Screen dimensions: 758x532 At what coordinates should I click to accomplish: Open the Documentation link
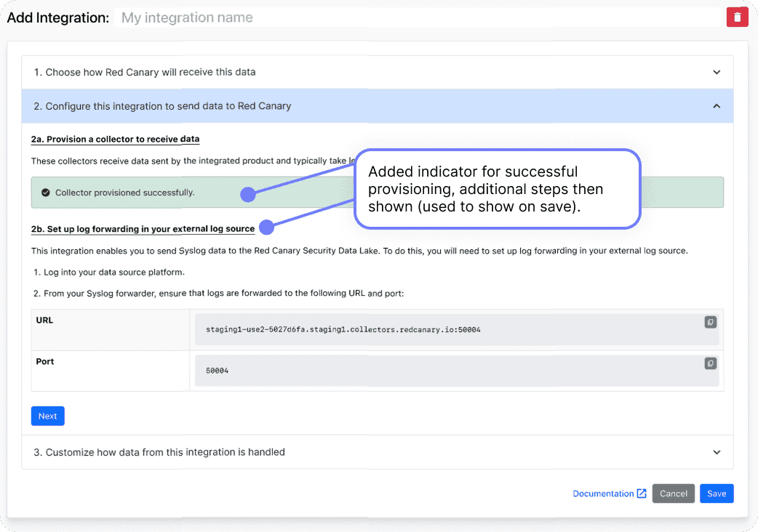click(x=603, y=493)
